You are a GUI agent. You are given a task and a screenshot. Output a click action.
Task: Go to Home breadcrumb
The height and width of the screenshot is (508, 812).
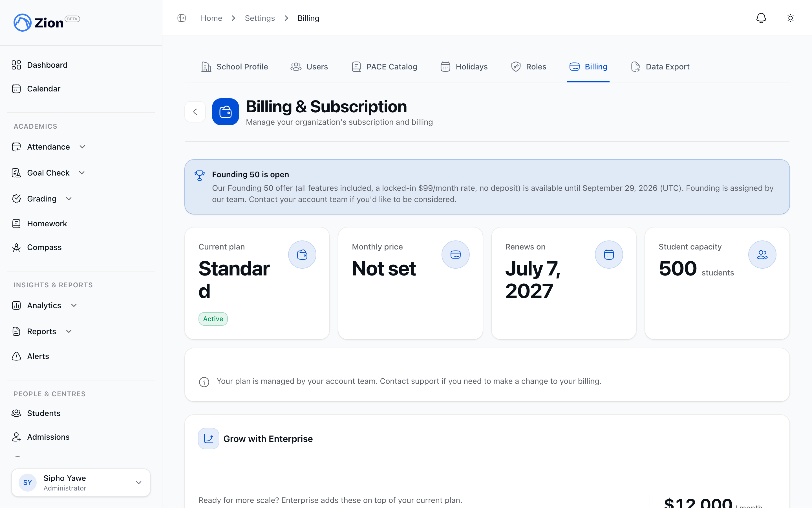[x=211, y=18]
